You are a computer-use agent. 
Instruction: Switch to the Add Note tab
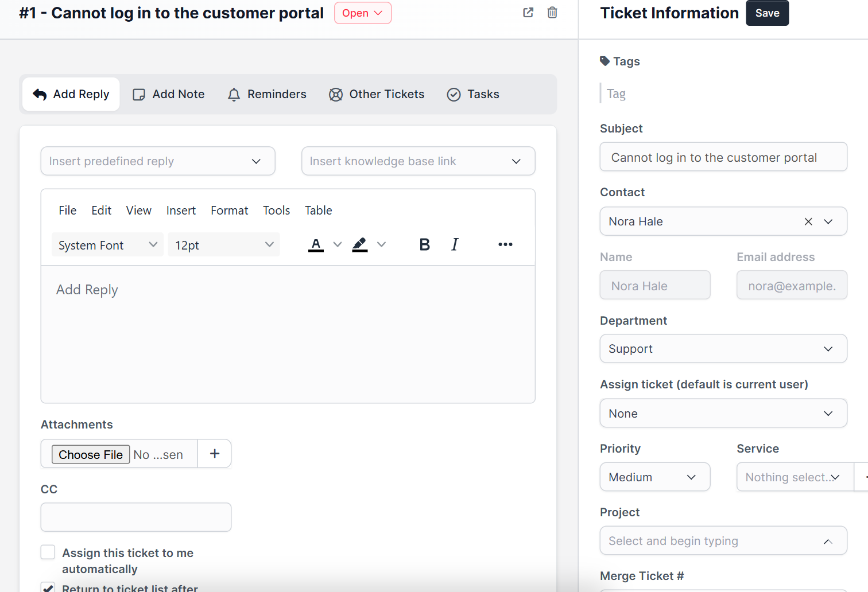pyautogui.click(x=169, y=94)
